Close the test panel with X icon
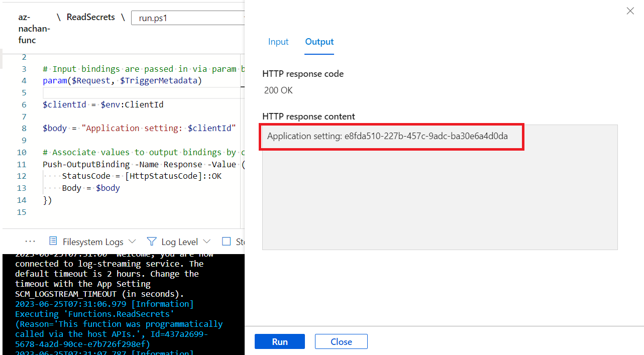644x355 pixels. click(x=630, y=11)
